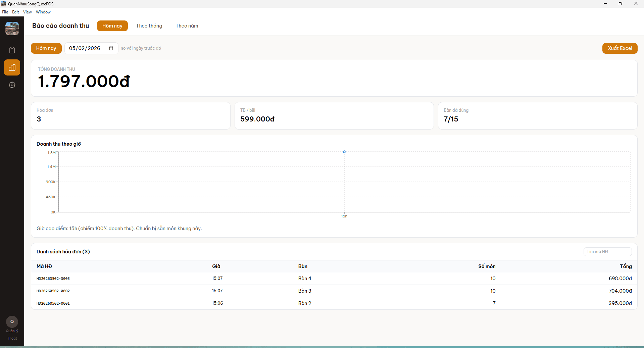The height and width of the screenshot is (348, 644).
Task: Click the so với ngày trước đó label
Action: click(x=141, y=48)
